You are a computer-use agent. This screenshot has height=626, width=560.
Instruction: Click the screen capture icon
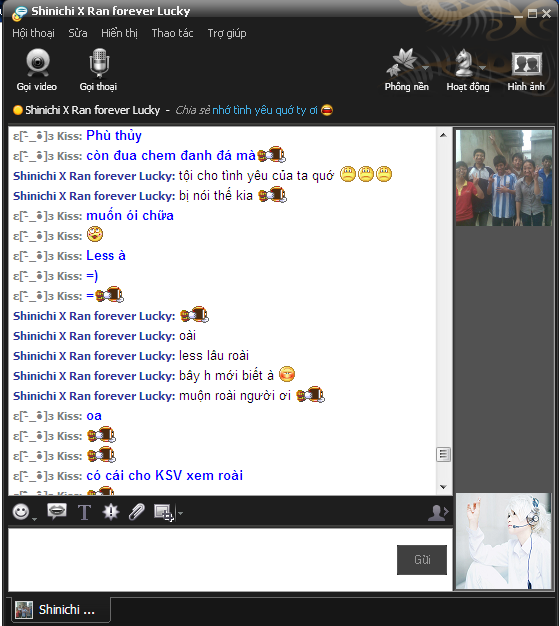click(x=164, y=513)
